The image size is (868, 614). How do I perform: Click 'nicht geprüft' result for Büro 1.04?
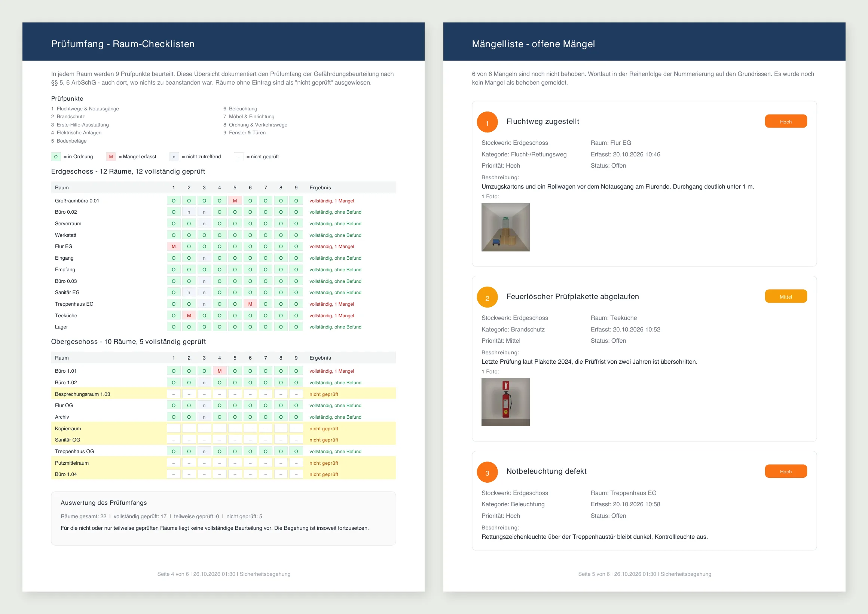pos(324,474)
